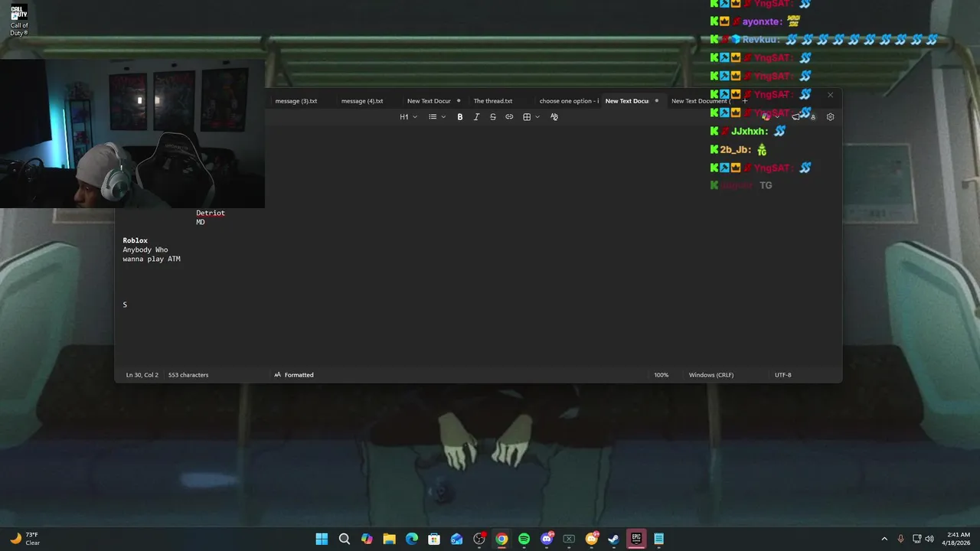The height and width of the screenshot is (551, 980).
Task: Open File Explorer from taskbar
Action: pyautogui.click(x=389, y=539)
